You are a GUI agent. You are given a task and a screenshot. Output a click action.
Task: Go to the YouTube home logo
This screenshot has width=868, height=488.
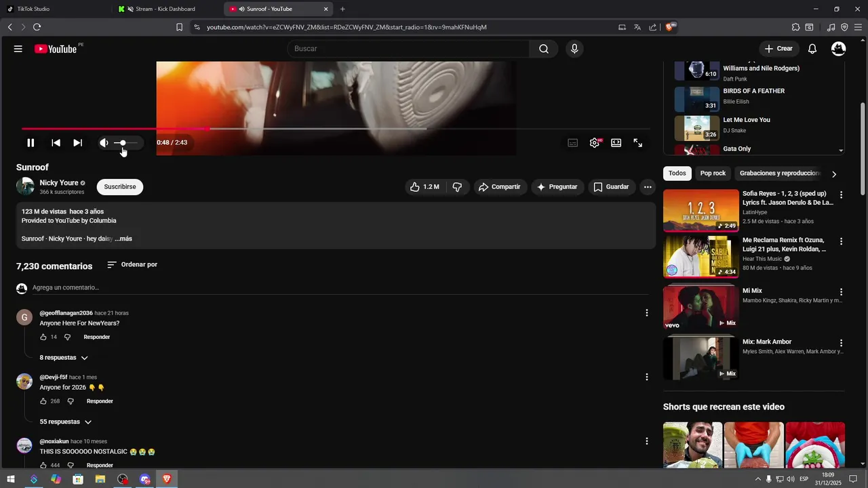coord(56,49)
